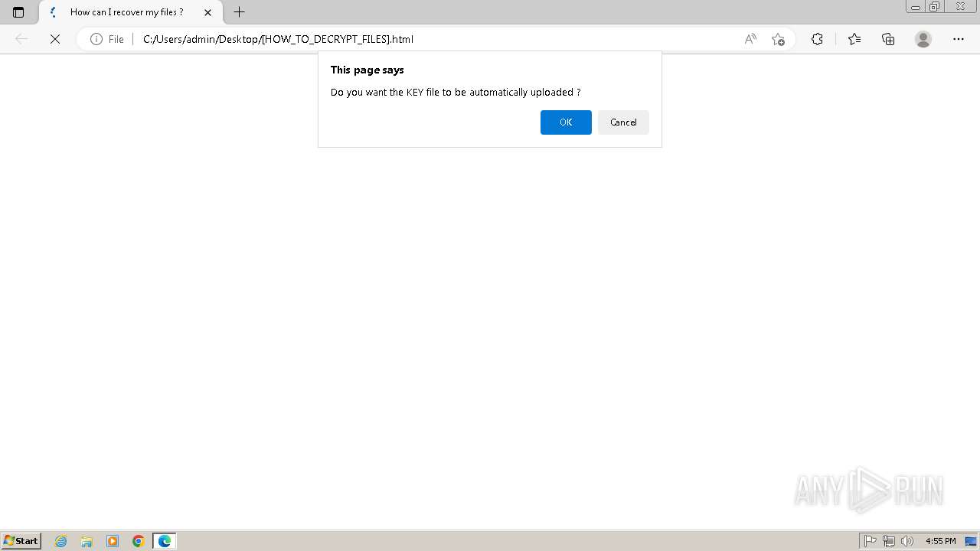Dismiss the dialog with Cancel
Image resolution: width=980 pixels, height=551 pixels.
[623, 122]
